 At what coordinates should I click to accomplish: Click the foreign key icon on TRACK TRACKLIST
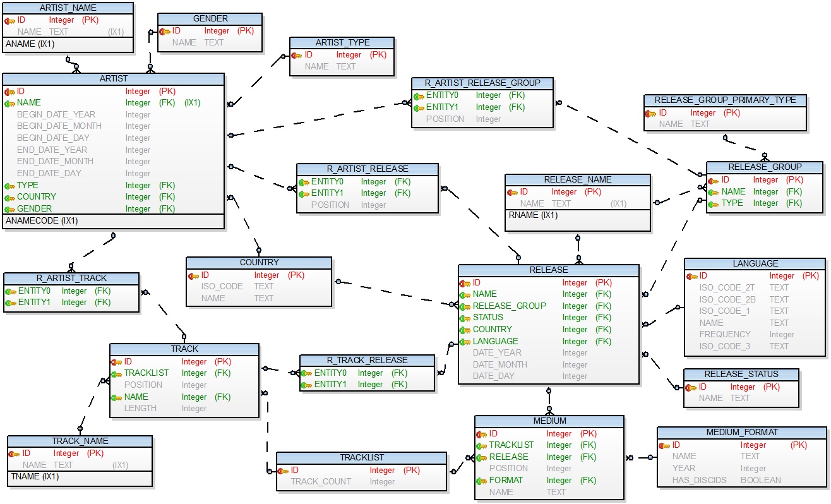tap(118, 373)
